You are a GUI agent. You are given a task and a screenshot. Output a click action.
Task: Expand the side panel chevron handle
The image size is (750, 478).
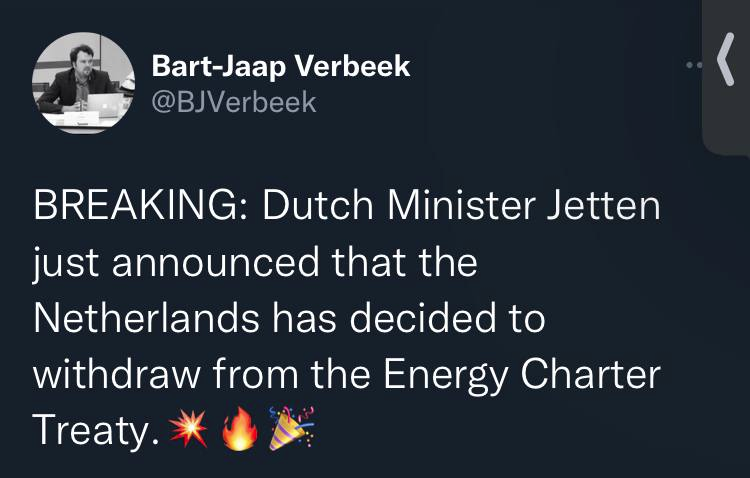(x=727, y=70)
